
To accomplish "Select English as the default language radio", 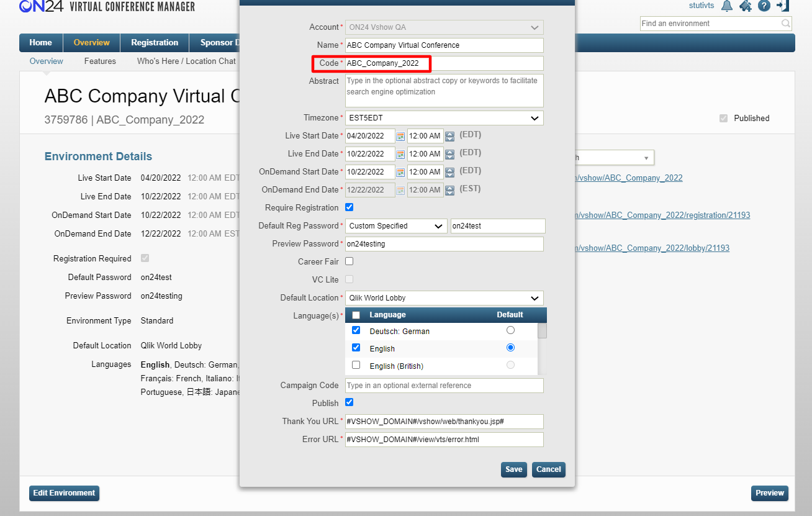I will (510, 348).
